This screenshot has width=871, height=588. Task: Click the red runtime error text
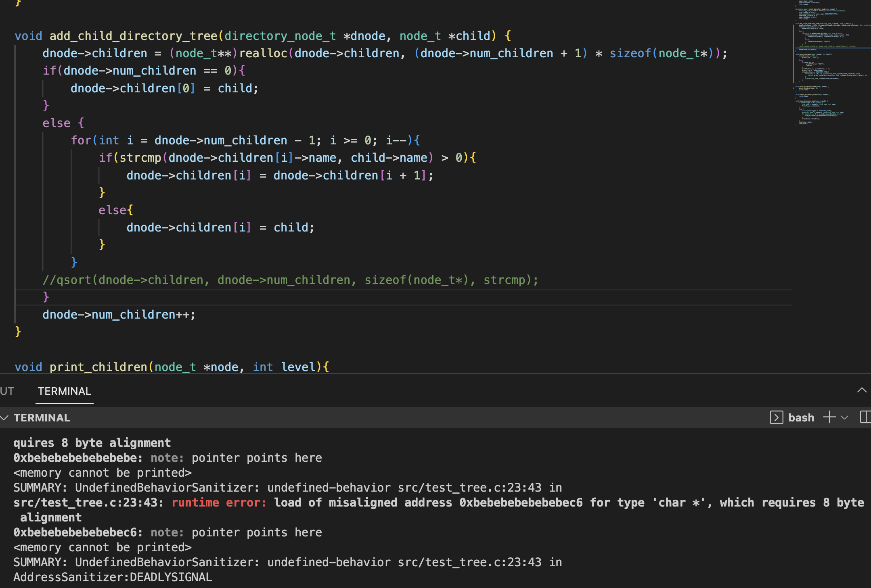coord(219,503)
